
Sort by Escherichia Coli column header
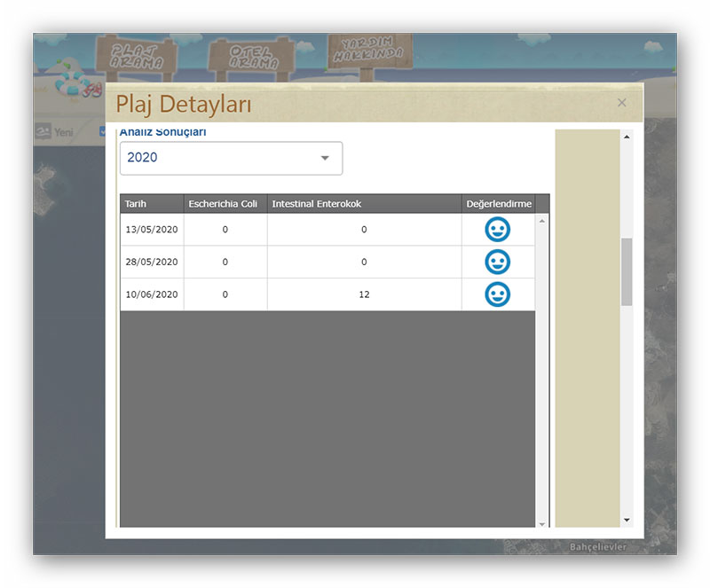coord(225,204)
